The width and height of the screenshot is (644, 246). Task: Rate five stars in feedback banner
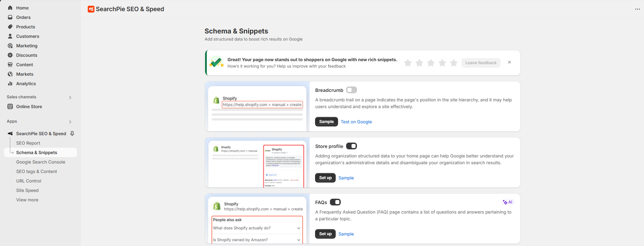point(454,63)
